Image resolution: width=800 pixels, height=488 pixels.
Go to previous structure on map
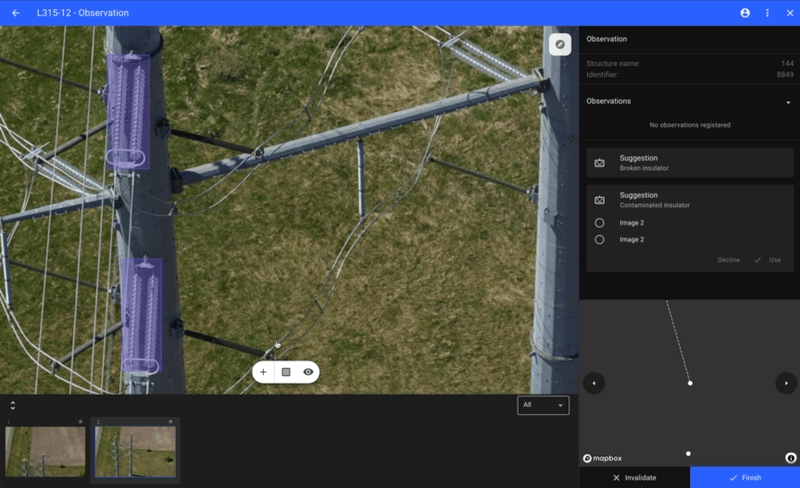point(594,383)
